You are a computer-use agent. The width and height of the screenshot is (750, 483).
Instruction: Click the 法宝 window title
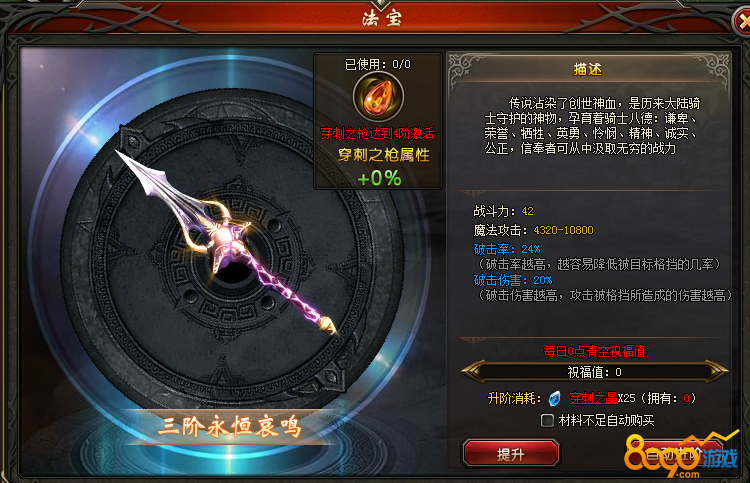[382, 19]
